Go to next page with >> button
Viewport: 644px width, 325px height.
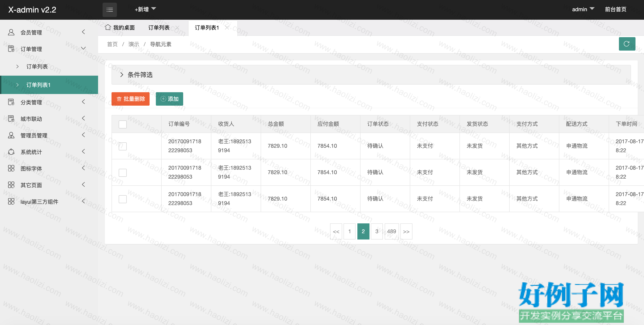click(x=406, y=231)
